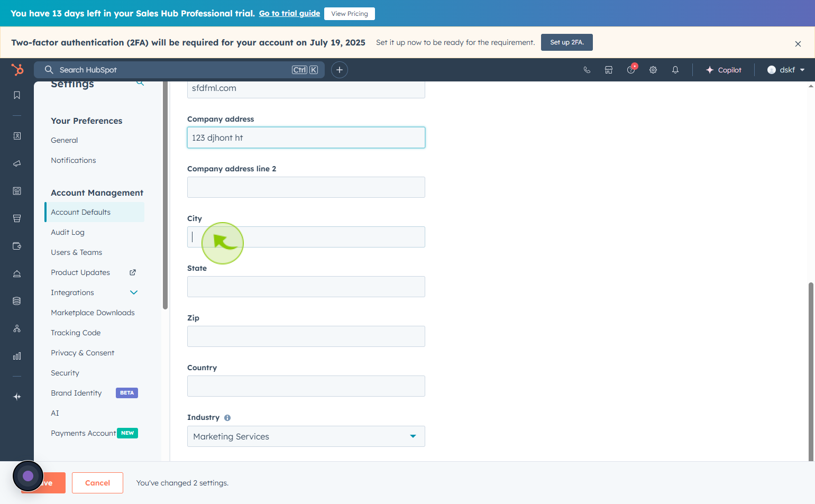This screenshot has height=504, width=815.
Task: Click the Set up 2FA button
Action: [x=567, y=42]
